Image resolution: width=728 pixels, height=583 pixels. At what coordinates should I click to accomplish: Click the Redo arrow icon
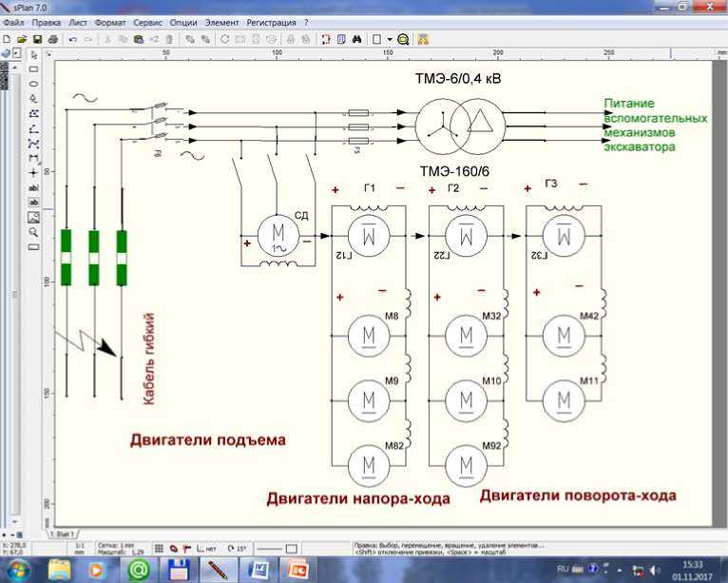88,40
